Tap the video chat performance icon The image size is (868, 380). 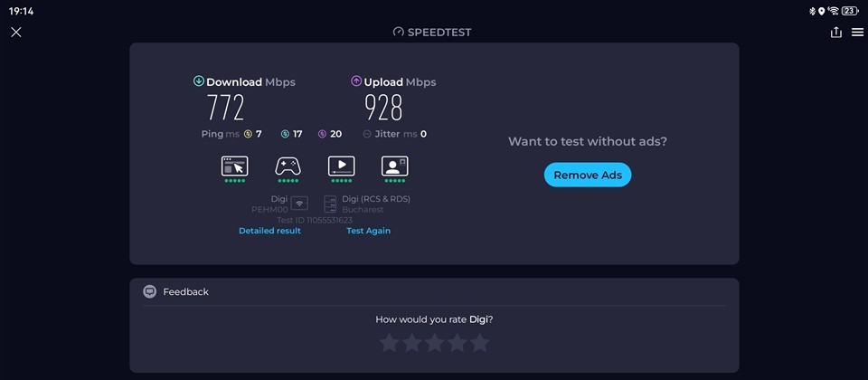394,166
